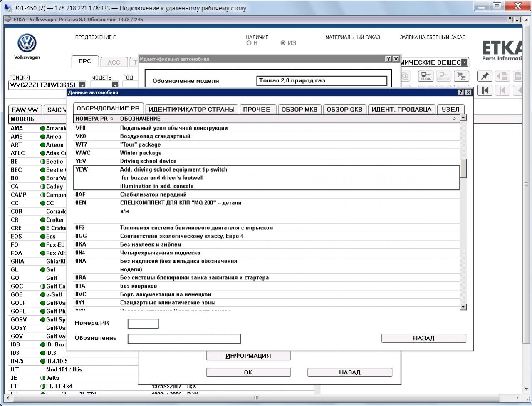The image size is (532, 406).
Task: Switch to the EPC tab
Action: 85,61
